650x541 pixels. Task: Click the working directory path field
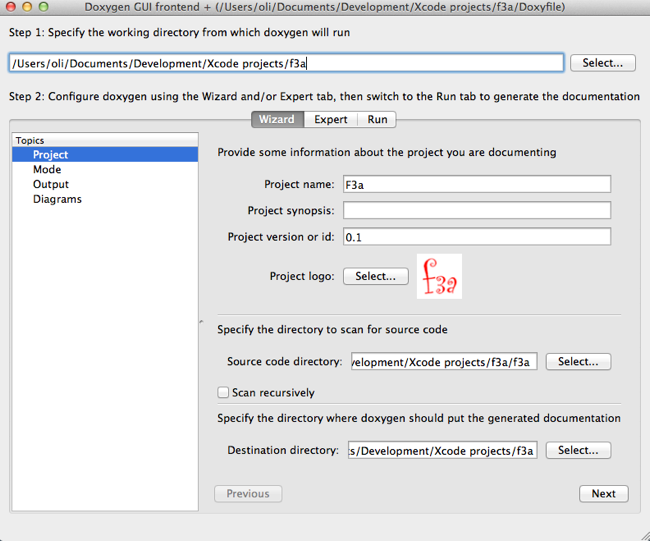pos(286,63)
